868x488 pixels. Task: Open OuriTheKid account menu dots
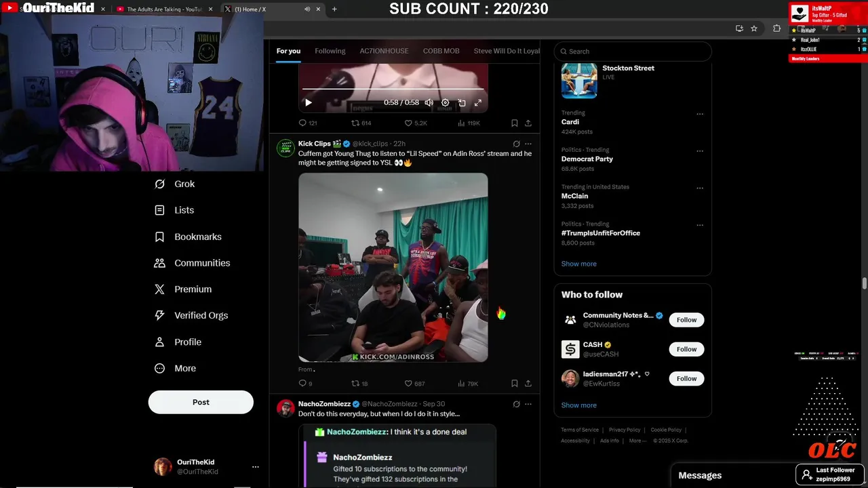point(256,466)
